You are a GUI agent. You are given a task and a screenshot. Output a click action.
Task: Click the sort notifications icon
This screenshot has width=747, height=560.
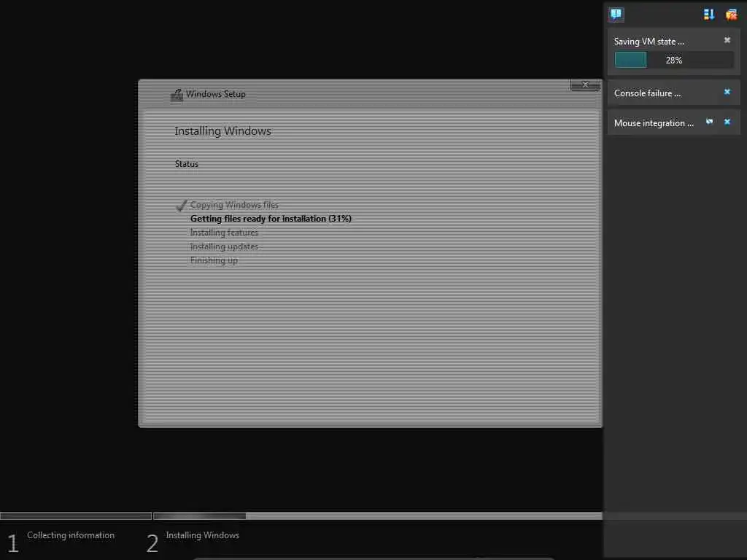click(x=709, y=15)
